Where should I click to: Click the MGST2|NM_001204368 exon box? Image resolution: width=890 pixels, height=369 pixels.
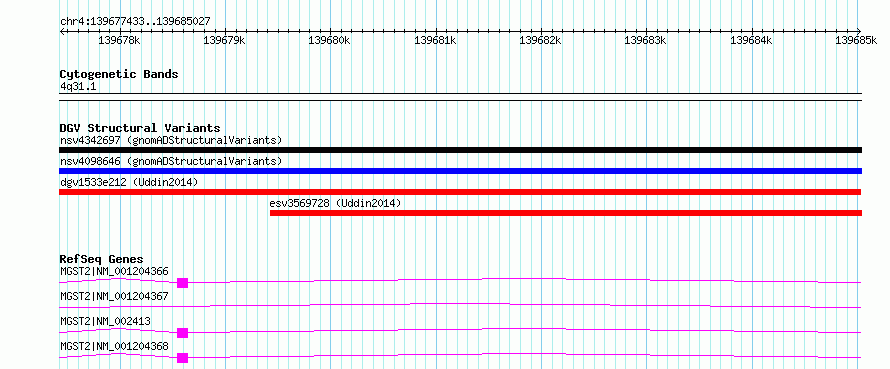(182, 358)
